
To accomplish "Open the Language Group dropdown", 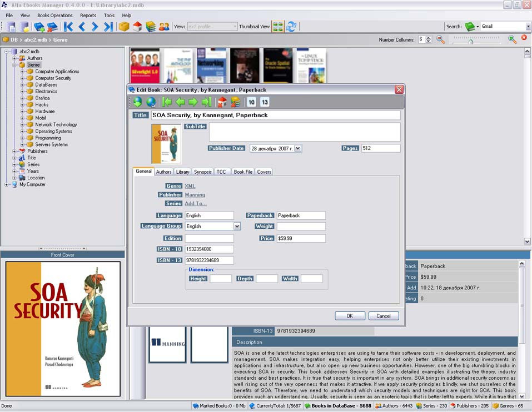I will tap(237, 227).
